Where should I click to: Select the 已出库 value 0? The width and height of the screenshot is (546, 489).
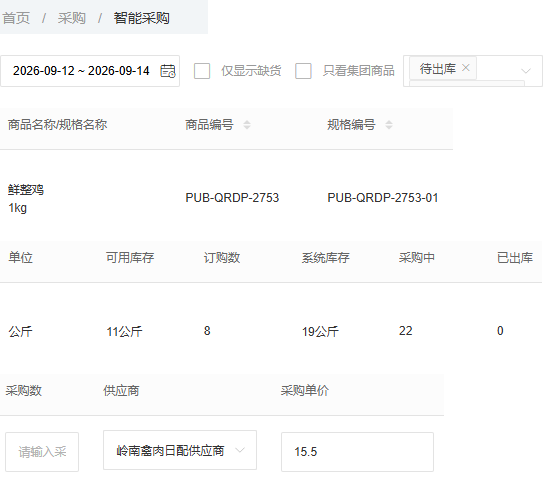point(500,331)
